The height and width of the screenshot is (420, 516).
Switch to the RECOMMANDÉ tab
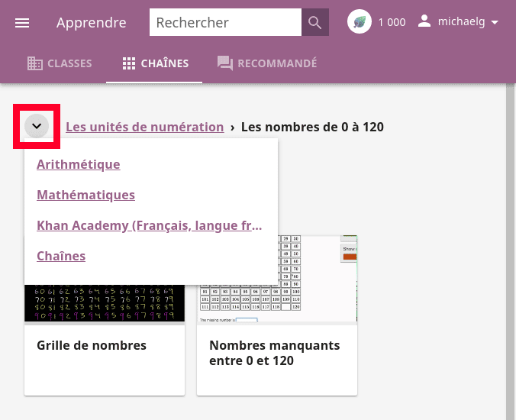tap(267, 63)
